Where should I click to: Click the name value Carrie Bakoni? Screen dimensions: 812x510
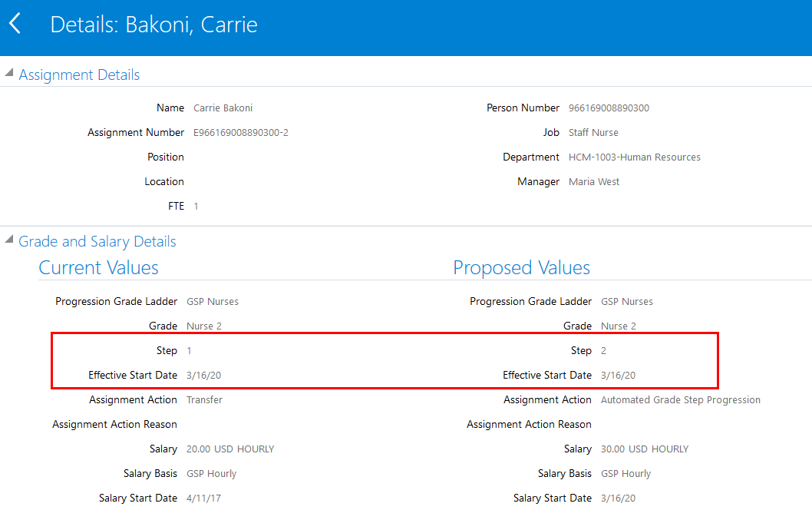223,108
